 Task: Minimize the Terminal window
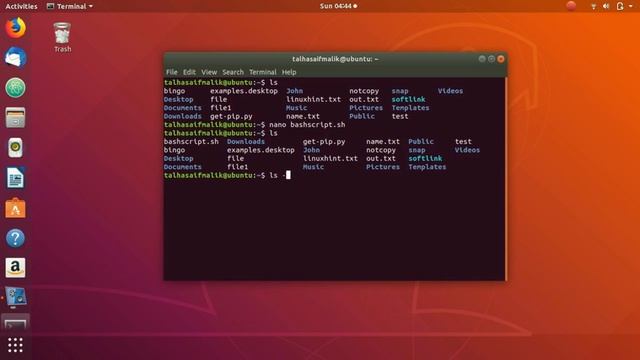[482, 59]
